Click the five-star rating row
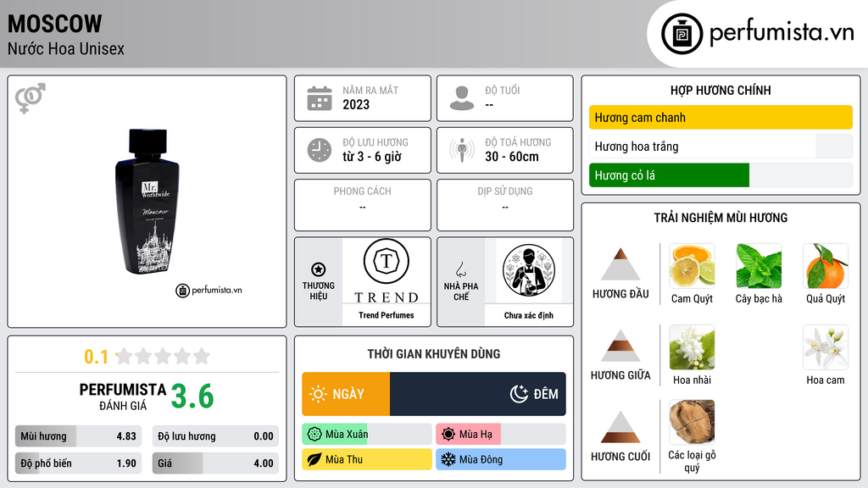 [164, 357]
